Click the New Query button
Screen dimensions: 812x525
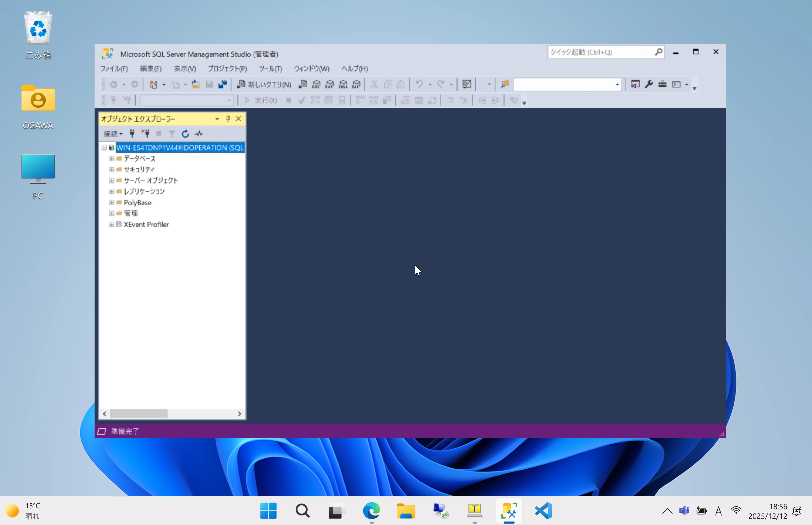point(264,84)
